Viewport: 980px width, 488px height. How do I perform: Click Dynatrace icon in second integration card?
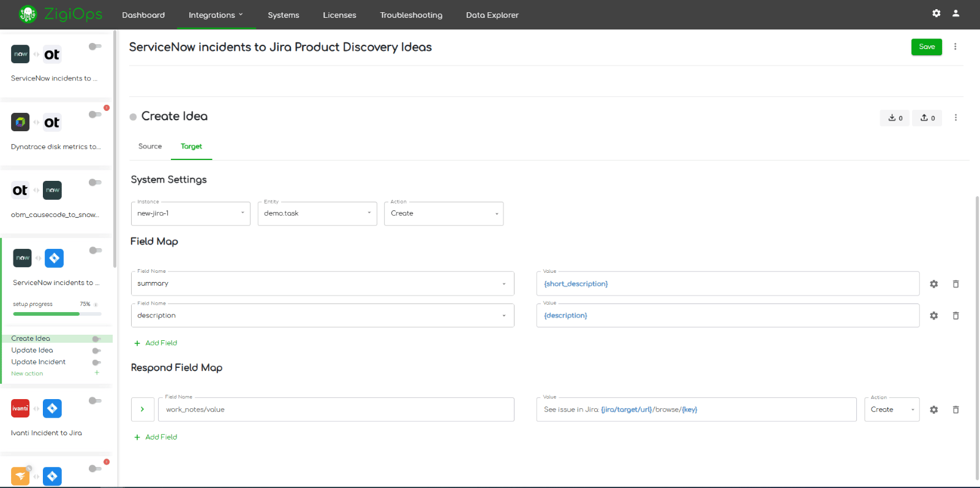pyautogui.click(x=20, y=122)
